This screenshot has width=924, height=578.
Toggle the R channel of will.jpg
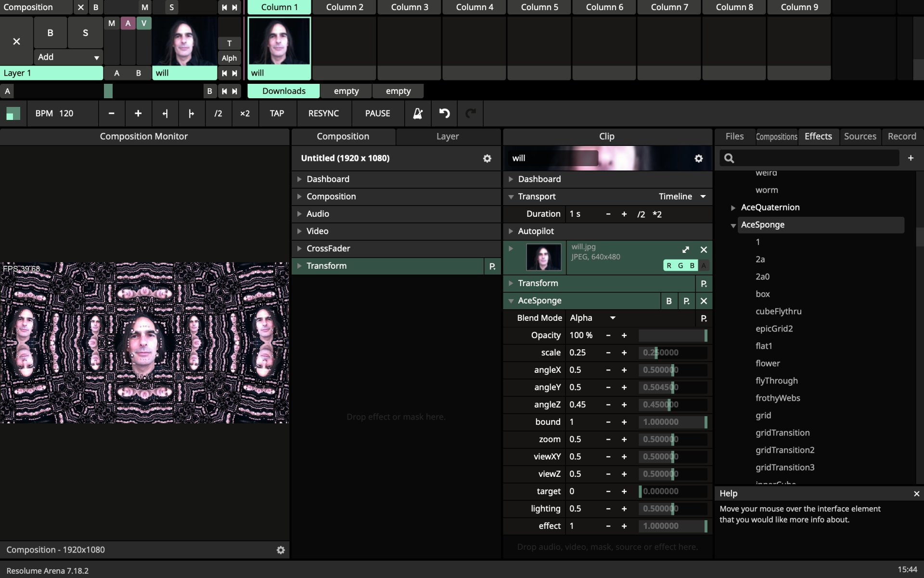[669, 265]
